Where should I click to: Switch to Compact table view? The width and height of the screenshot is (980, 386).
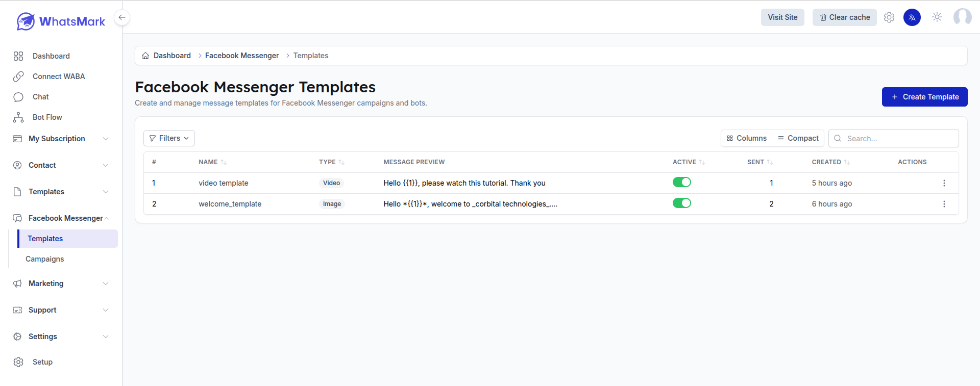pos(798,138)
